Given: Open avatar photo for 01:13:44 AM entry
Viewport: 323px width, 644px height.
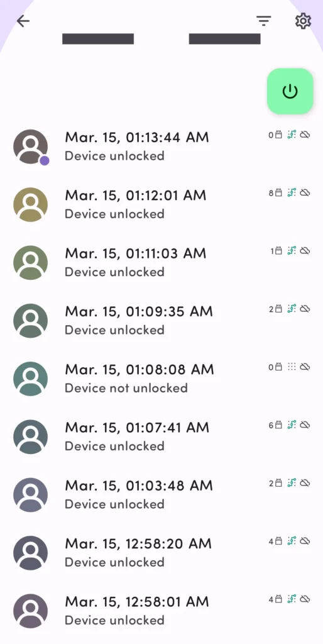Looking at the screenshot, I should (x=30, y=147).
